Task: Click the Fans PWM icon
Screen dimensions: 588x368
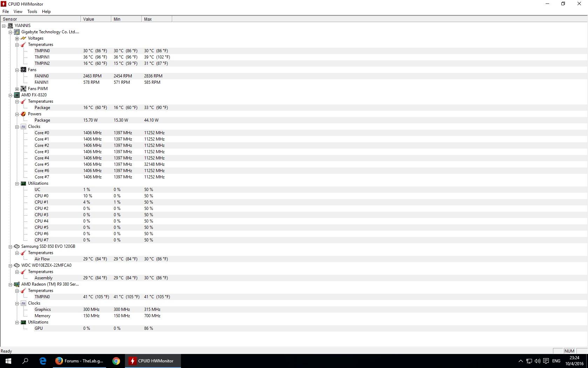Action: coord(23,89)
